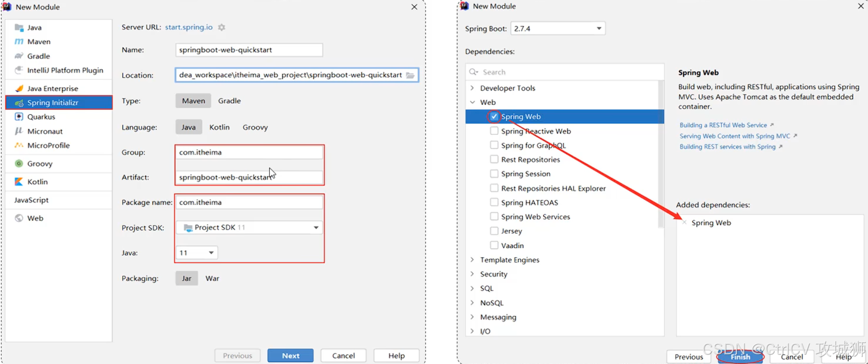
Task: Open the start.spring.io server URL link
Action: [x=189, y=27]
